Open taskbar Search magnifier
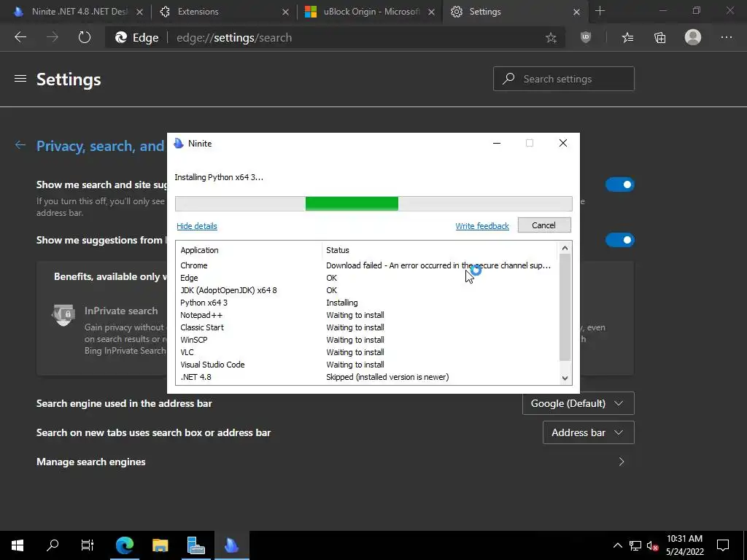This screenshot has width=747, height=560. point(53,545)
